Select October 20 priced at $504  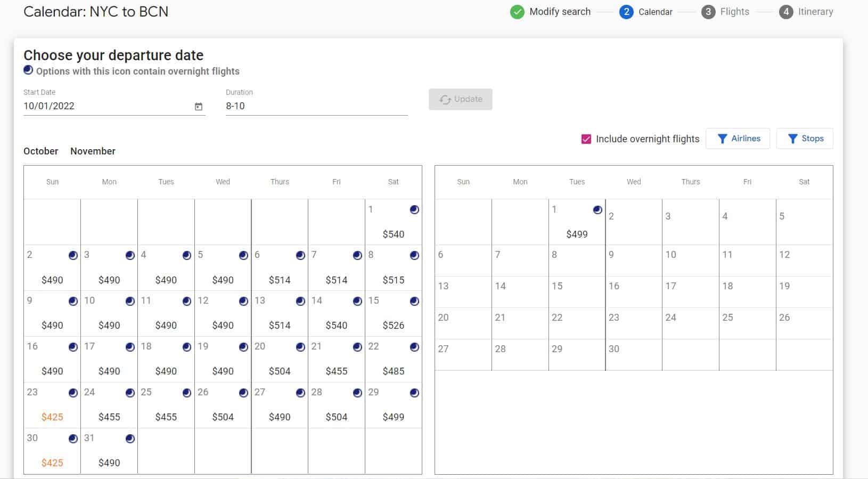pos(280,360)
